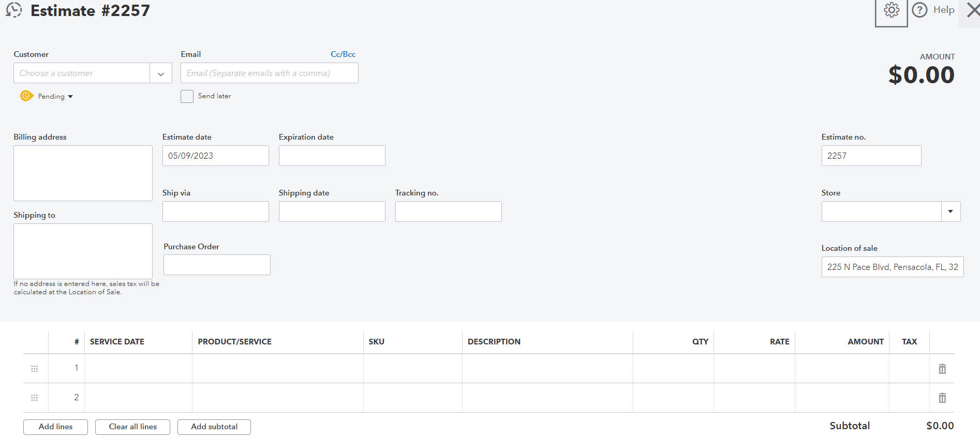Focus the Expiration date input
This screenshot has width=980, height=438.
(332, 156)
